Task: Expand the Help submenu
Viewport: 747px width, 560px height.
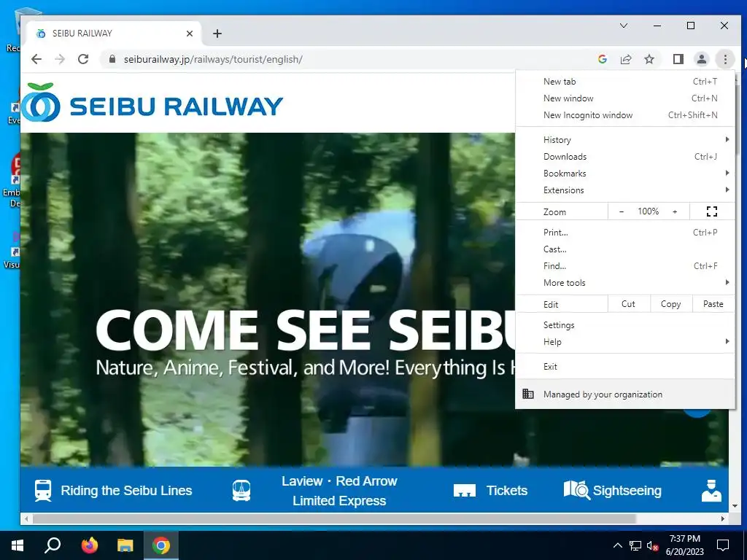Action: point(625,341)
